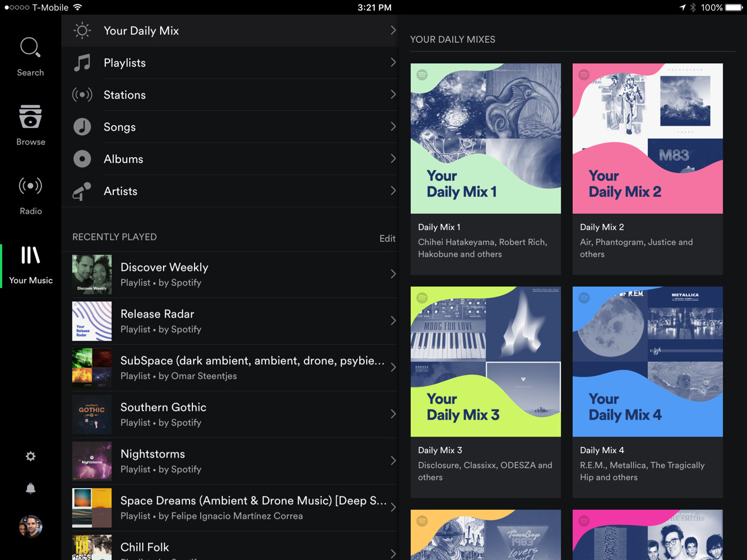Select the Playlists menu item
The image size is (747, 560).
click(230, 63)
